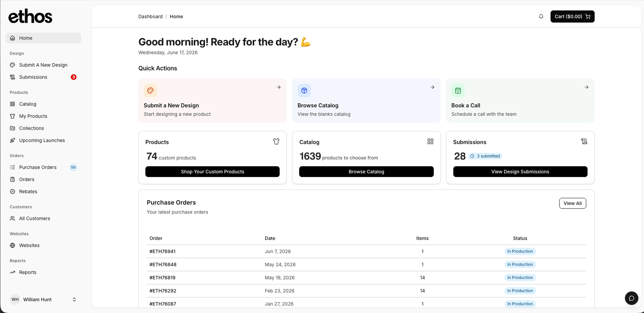Click the Home breadcrumb
The width and height of the screenshot is (644, 313).
(x=176, y=17)
